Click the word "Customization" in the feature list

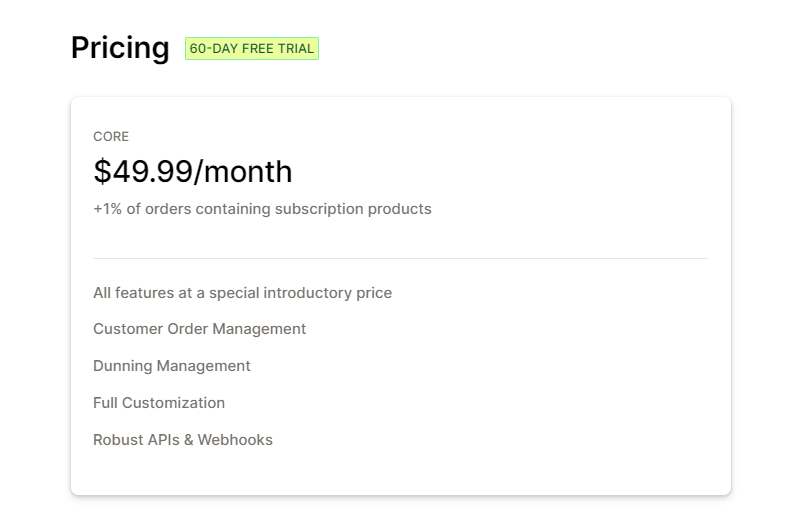click(x=173, y=403)
